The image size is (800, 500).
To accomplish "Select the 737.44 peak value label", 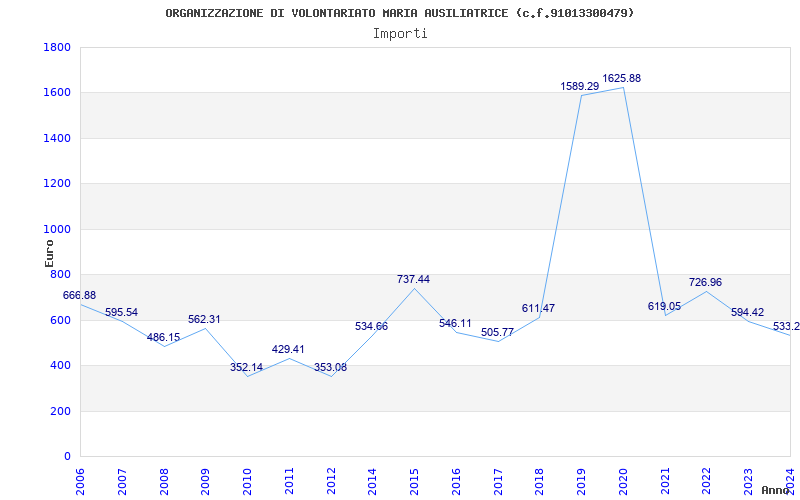I will tap(413, 279).
